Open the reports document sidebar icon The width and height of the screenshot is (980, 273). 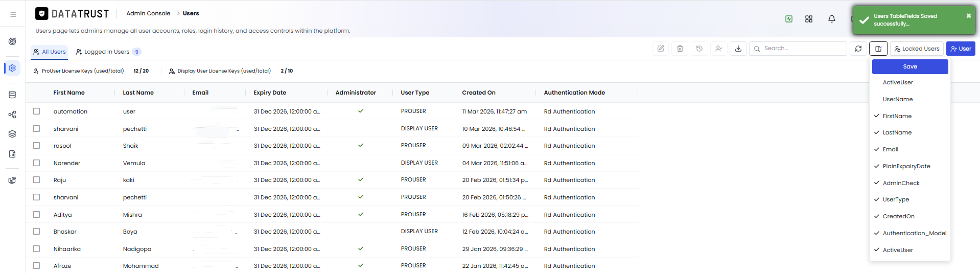tap(12, 154)
